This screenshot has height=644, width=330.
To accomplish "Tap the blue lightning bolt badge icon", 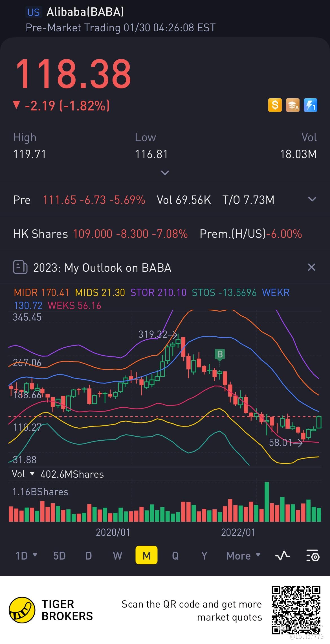I will pyautogui.click(x=311, y=105).
